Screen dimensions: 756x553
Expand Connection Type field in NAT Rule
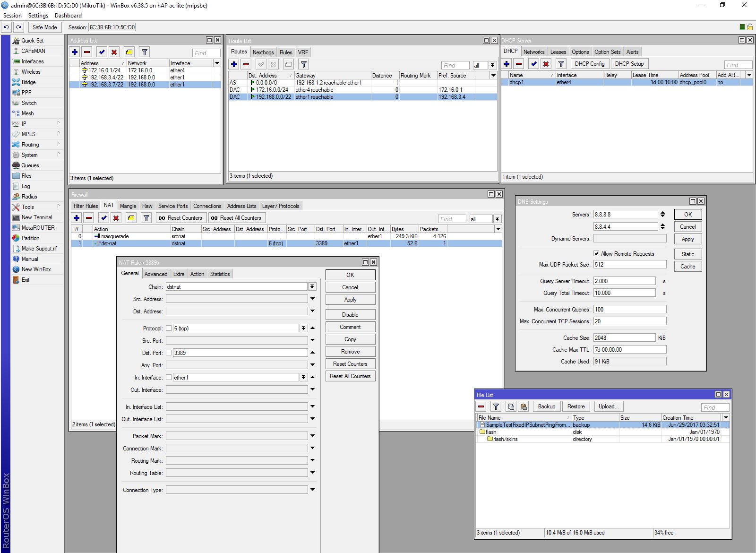(x=312, y=490)
